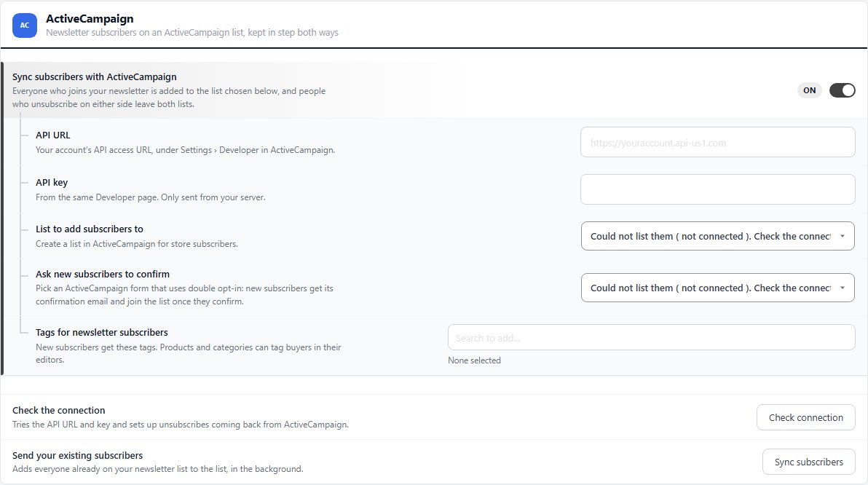Click the List to add subscribers to label
The image size is (868, 485).
[x=90, y=229]
